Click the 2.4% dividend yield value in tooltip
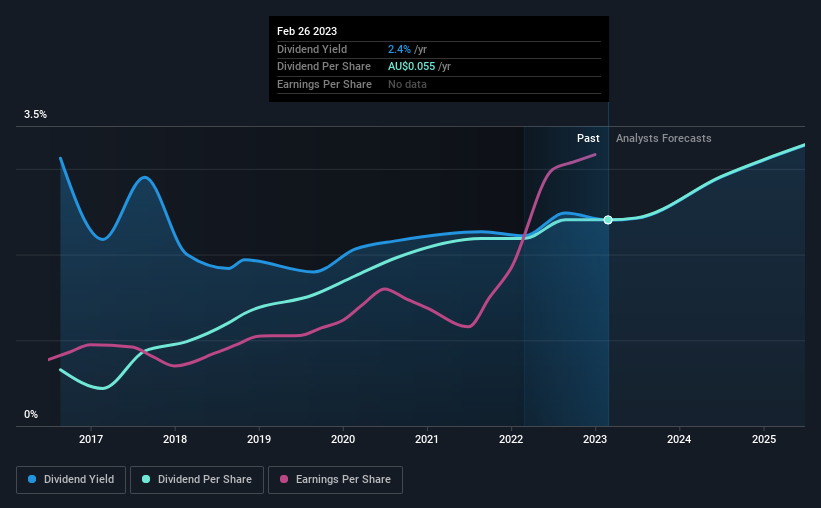Viewport: 821px width, 508px height. point(400,49)
